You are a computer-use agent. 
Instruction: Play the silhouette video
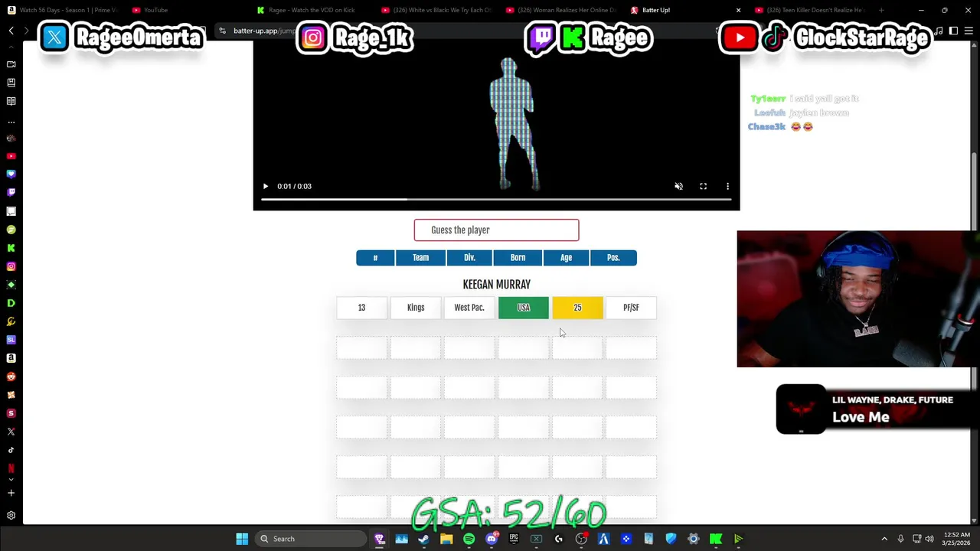[x=266, y=186]
